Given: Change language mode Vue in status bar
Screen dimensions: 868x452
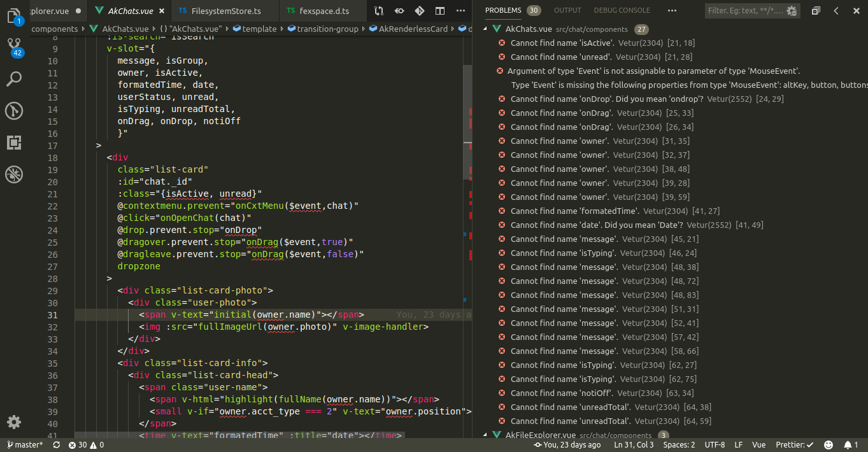Looking at the screenshot, I should click(x=759, y=445).
